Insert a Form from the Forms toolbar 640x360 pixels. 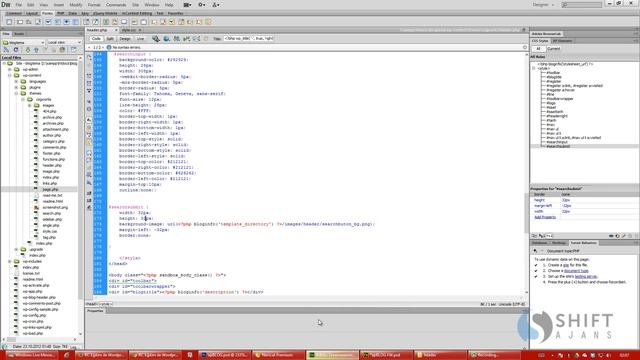[x=9, y=22]
